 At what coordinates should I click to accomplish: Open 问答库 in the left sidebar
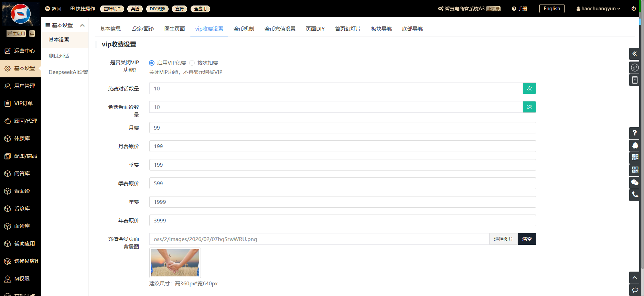click(21, 174)
